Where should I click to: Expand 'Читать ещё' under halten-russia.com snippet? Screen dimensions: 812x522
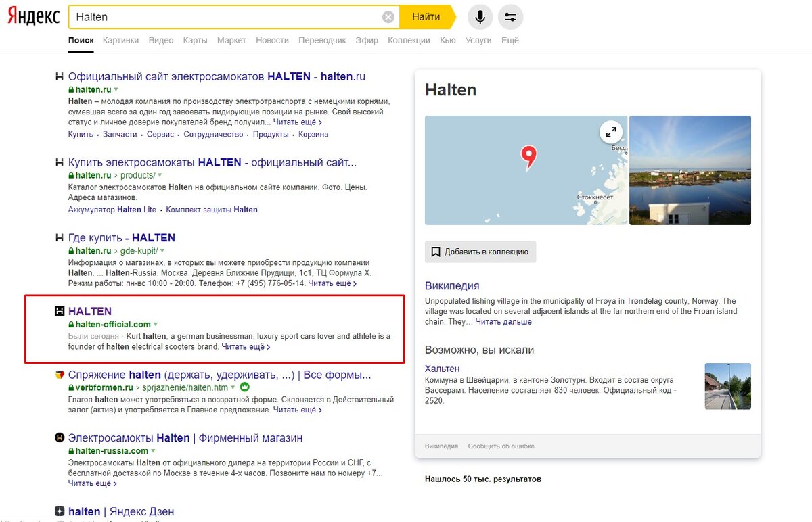tap(92, 484)
